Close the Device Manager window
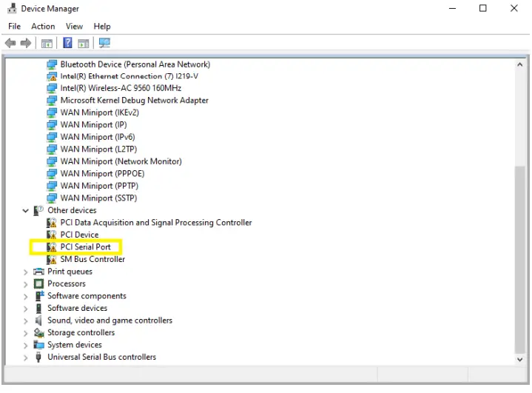Viewport: 532px width, 393px height. tap(514, 8)
